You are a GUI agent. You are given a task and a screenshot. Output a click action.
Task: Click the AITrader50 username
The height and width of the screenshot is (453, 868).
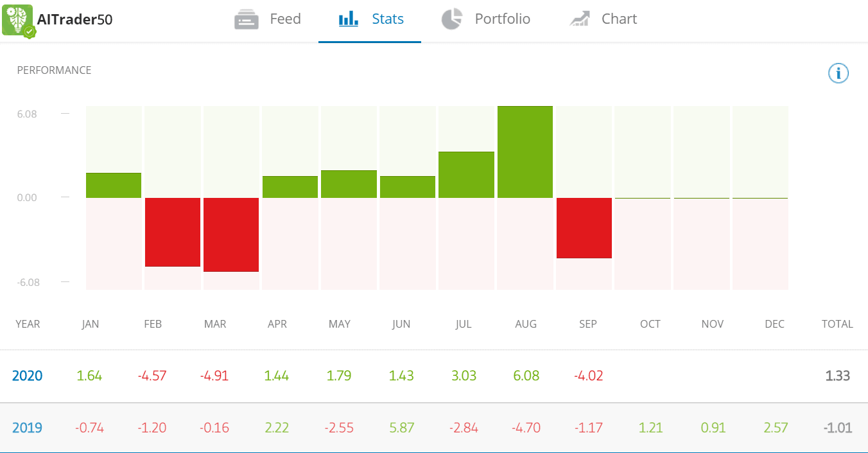pyautogui.click(x=74, y=20)
